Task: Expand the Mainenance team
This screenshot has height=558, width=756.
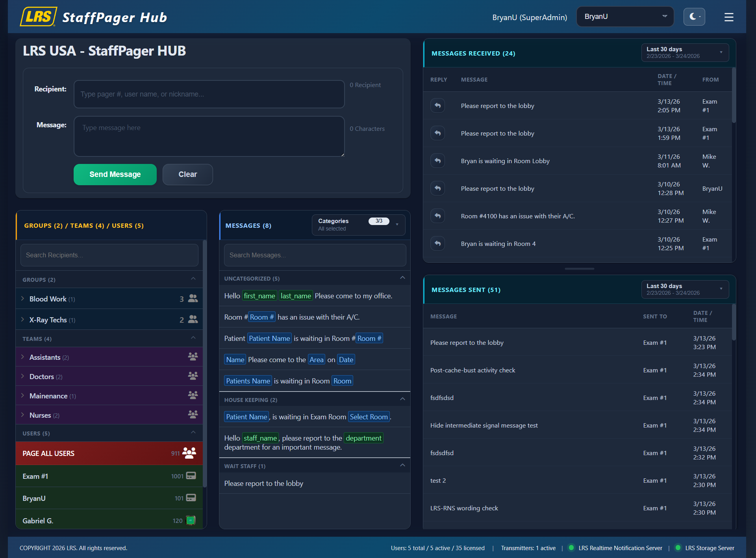Action: (x=23, y=396)
